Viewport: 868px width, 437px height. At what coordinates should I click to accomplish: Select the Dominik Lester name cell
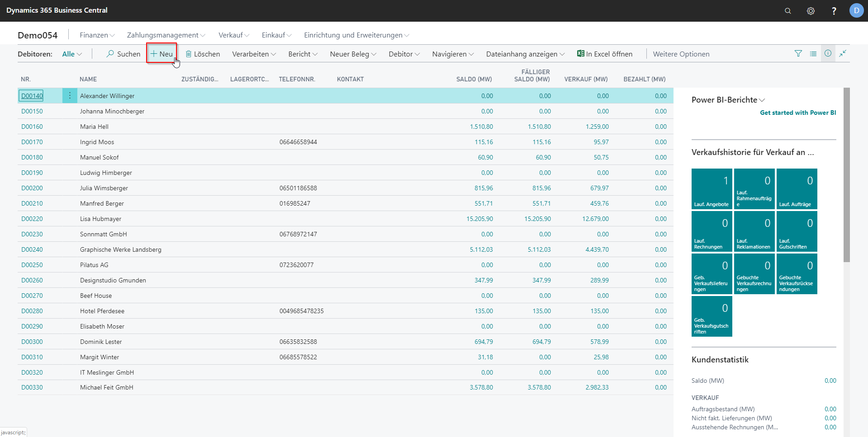point(101,342)
